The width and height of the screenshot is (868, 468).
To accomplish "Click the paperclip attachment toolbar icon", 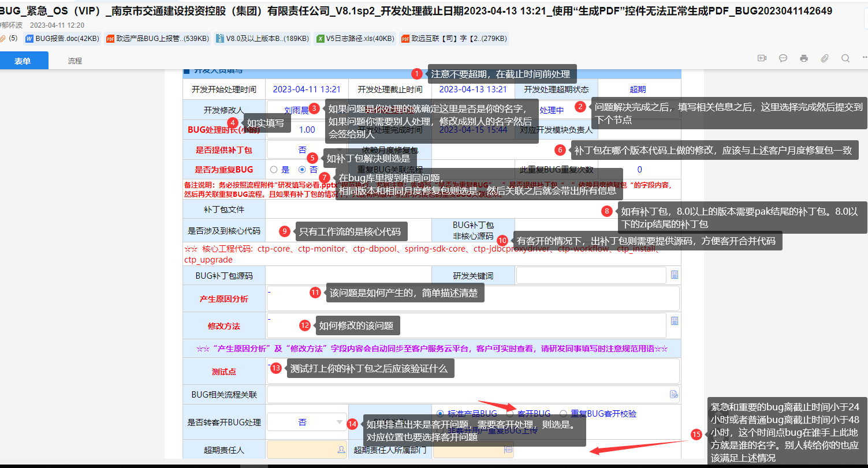I will [x=825, y=58].
